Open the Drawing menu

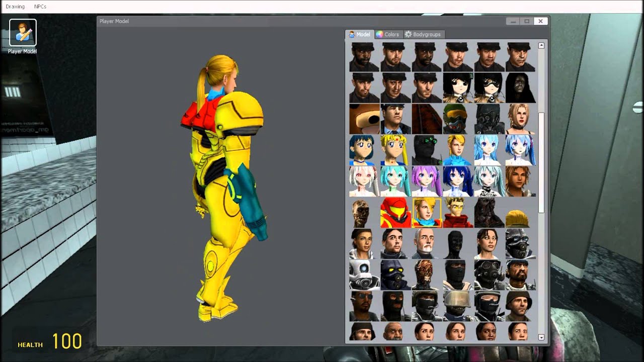tap(15, 7)
